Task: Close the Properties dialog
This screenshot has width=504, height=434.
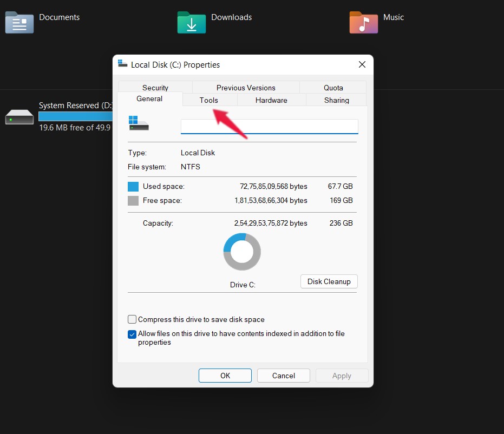Action: (362, 65)
